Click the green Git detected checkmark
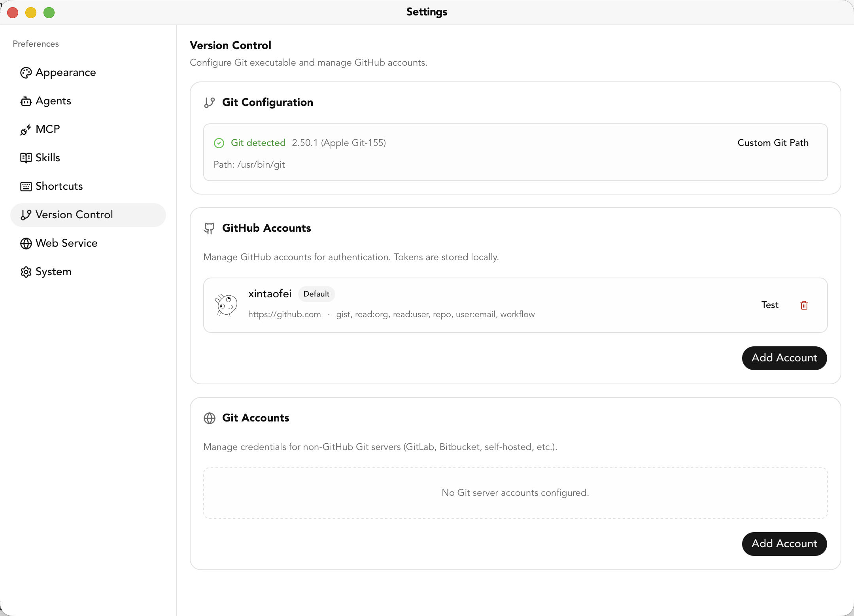 [219, 143]
